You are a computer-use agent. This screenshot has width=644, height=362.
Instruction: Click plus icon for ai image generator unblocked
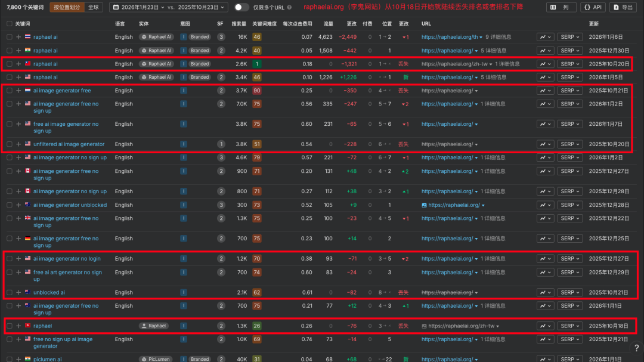click(18, 205)
